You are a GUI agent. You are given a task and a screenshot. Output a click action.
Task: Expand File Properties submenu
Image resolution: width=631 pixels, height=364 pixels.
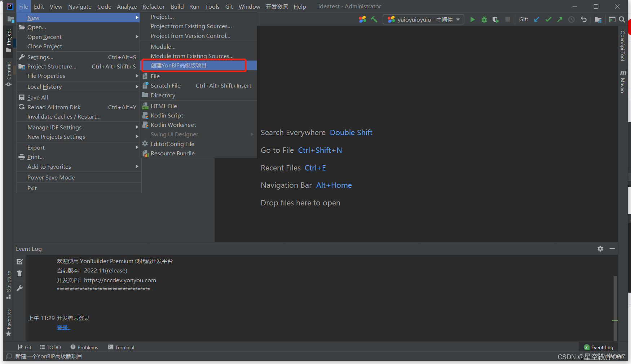coord(79,76)
